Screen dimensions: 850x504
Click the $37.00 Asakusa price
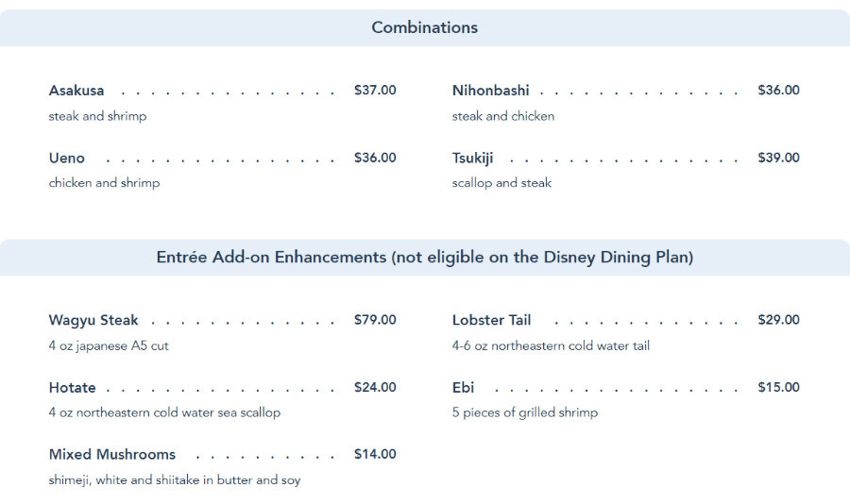pos(375,91)
